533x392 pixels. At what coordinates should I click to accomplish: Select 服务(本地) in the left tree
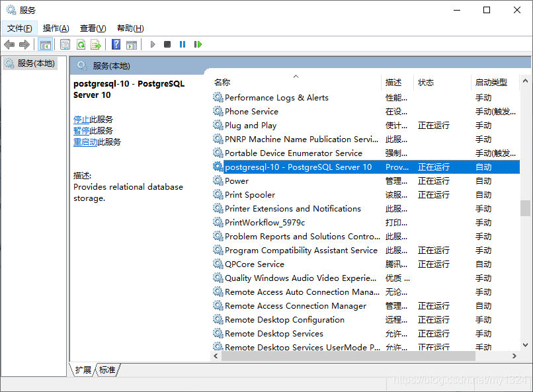tap(30, 63)
